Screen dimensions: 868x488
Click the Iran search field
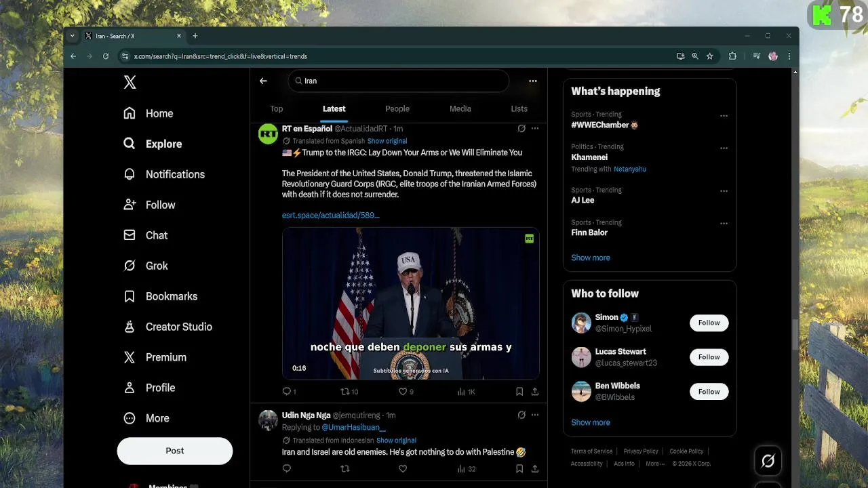[x=399, y=81]
